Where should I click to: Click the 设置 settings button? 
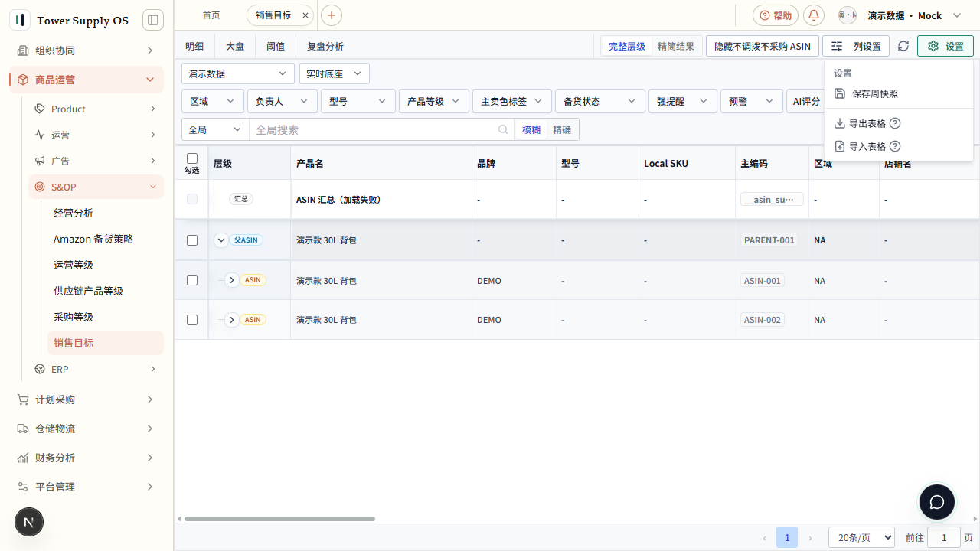(x=946, y=46)
